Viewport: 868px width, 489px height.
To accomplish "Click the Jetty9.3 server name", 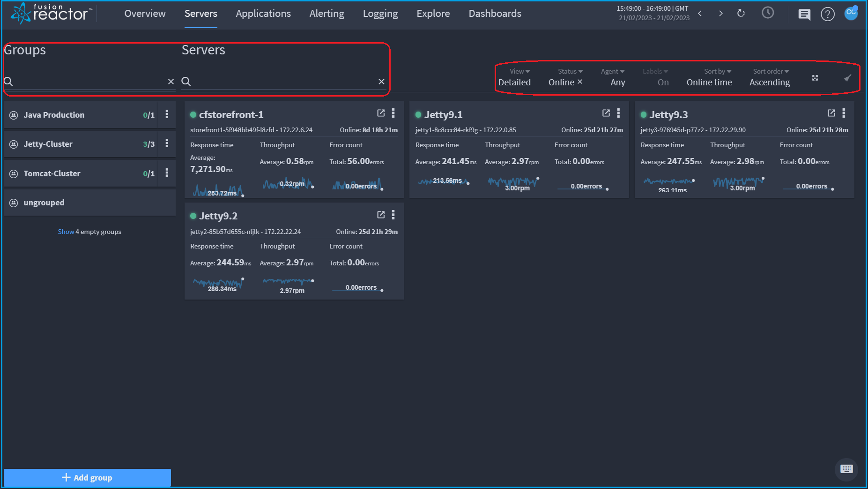I will (x=668, y=114).
